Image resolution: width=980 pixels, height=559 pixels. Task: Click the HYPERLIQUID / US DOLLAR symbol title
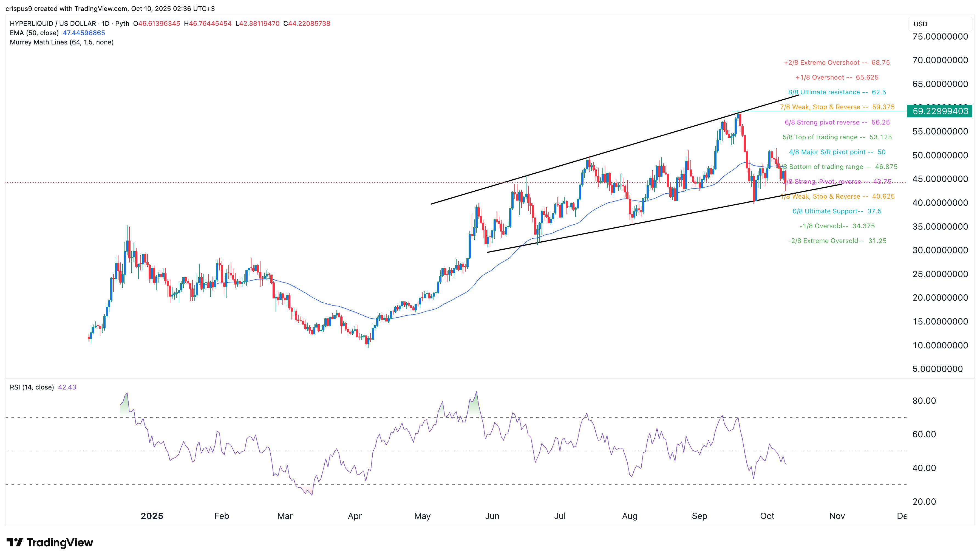(53, 23)
